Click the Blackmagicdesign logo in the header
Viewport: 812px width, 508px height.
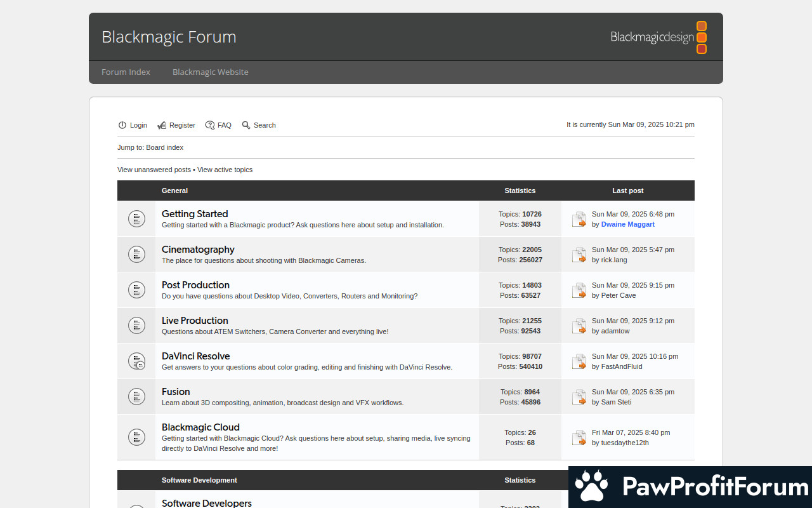coord(658,37)
